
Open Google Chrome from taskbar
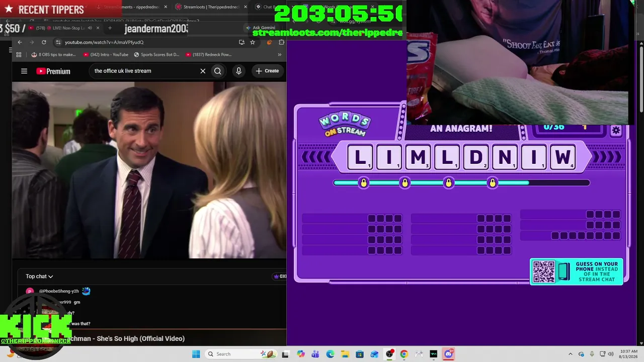coord(404,354)
